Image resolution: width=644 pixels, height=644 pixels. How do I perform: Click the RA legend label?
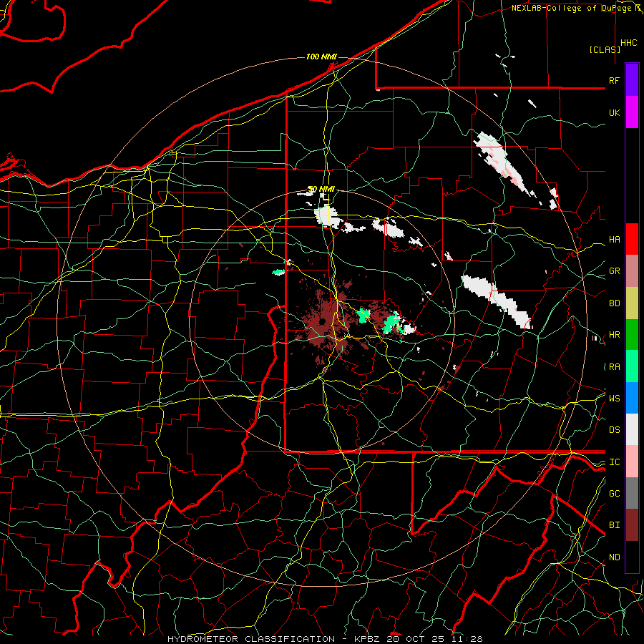[614, 366]
